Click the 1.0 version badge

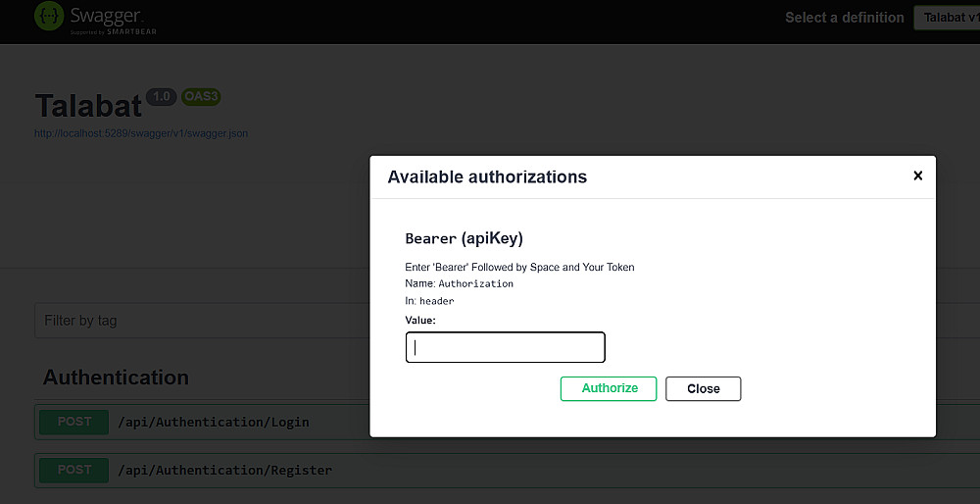[161, 96]
